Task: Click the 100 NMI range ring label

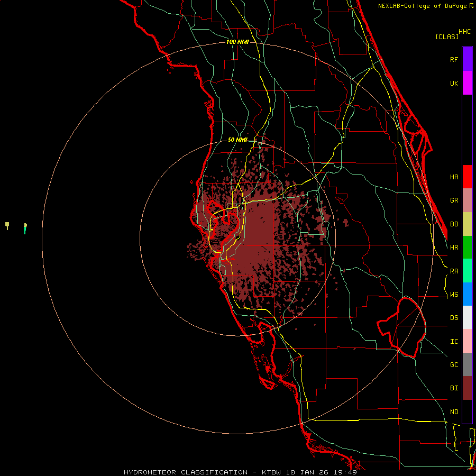Action: click(237, 42)
